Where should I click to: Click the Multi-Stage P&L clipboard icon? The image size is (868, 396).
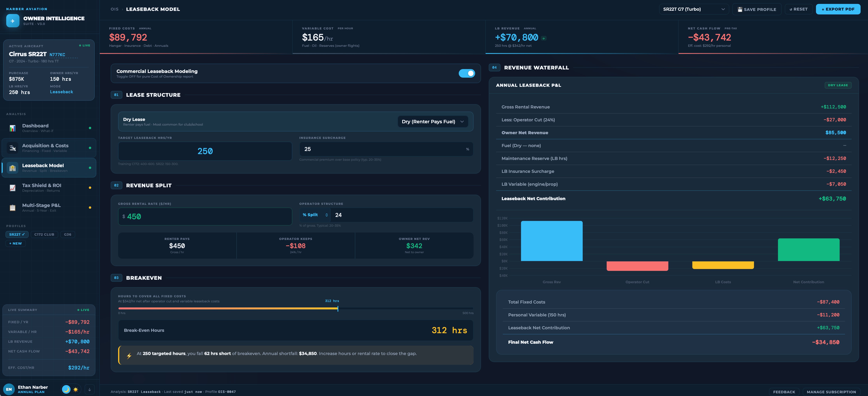[x=12, y=208]
